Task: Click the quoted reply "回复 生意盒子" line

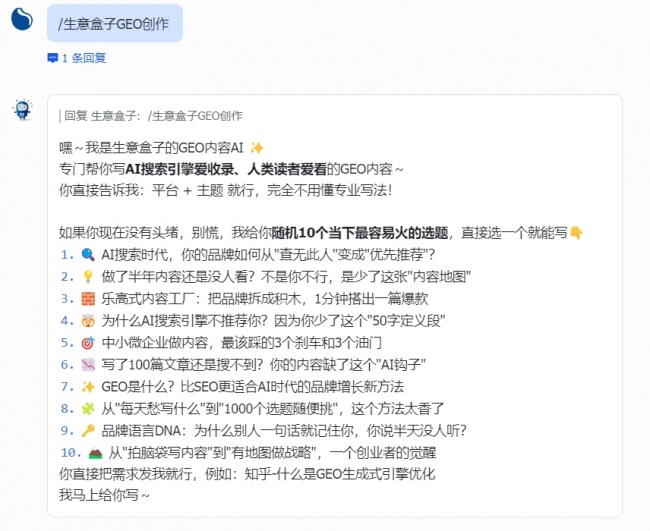Action: coord(151,116)
